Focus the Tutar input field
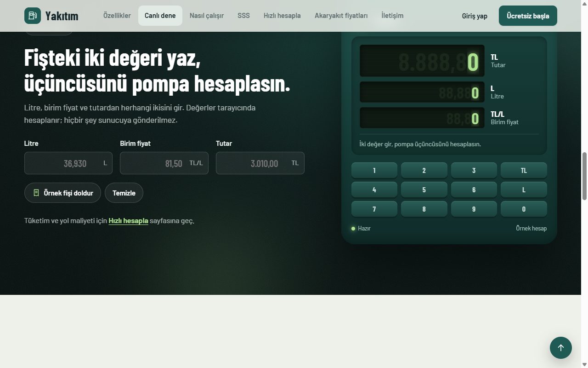The height and width of the screenshot is (368, 588). coord(260,163)
